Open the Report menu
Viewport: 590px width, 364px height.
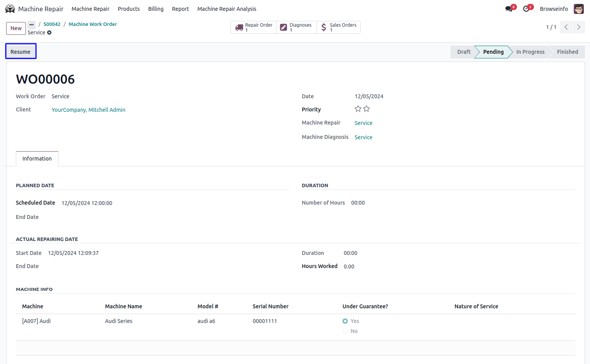point(180,9)
